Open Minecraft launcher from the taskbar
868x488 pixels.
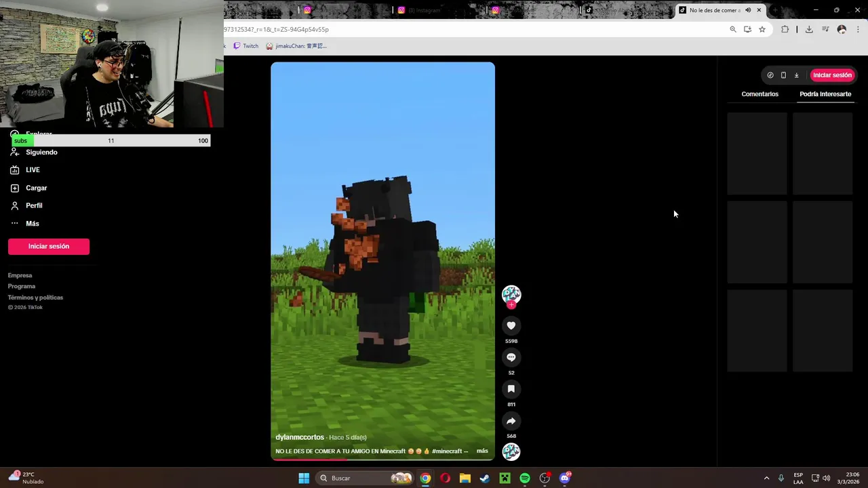tap(505, 479)
